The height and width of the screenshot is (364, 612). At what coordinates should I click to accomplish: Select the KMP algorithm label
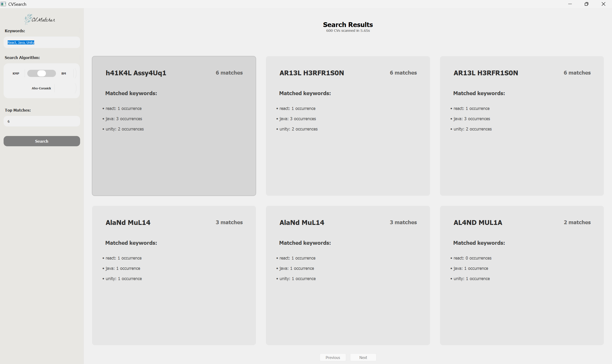click(16, 73)
